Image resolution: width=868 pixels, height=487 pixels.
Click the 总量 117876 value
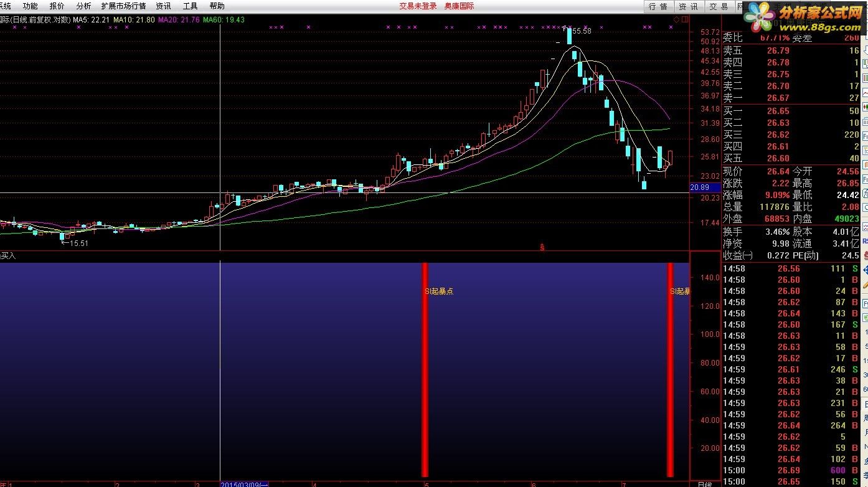(x=774, y=207)
